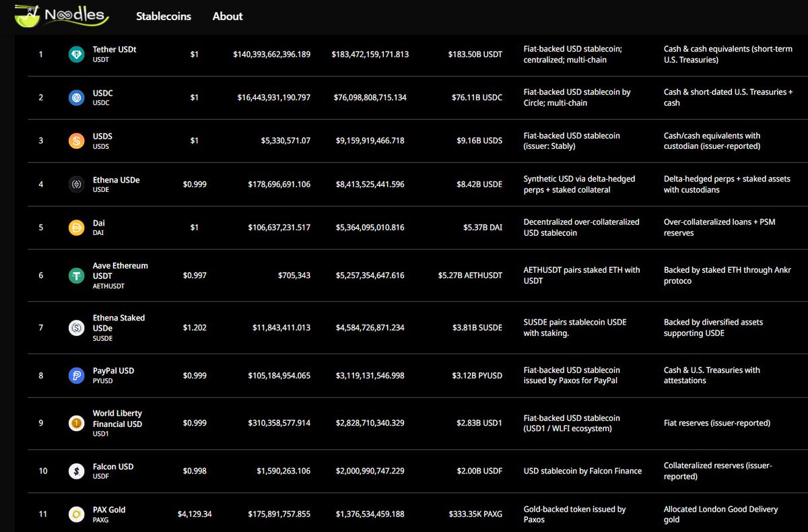The image size is (808, 532).
Task: Click the $183.50B USDT supply cell
Action: (x=475, y=55)
